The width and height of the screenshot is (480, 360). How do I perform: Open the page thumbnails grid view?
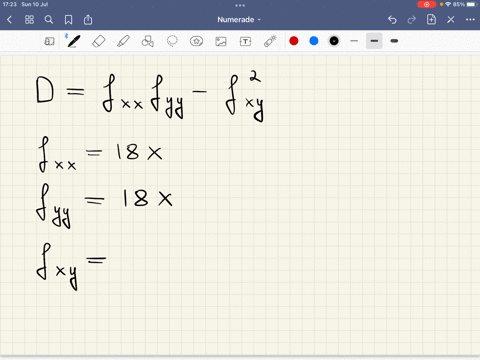(29, 20)
